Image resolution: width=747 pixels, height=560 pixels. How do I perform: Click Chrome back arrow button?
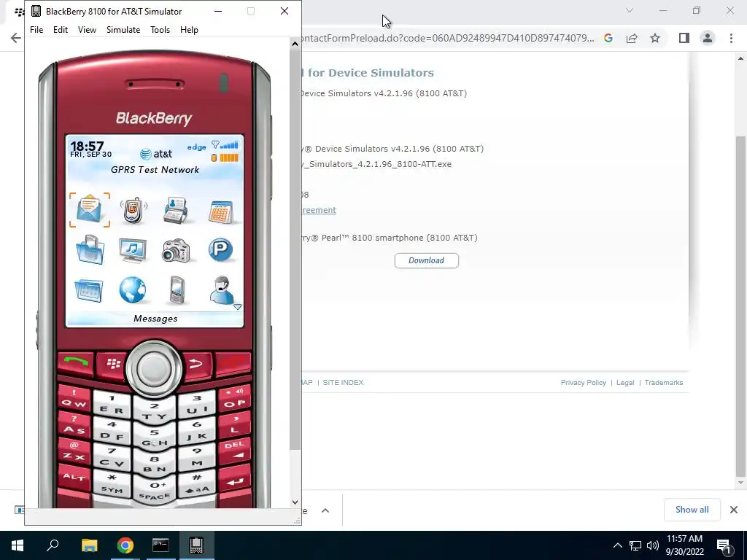pos(16,38)
